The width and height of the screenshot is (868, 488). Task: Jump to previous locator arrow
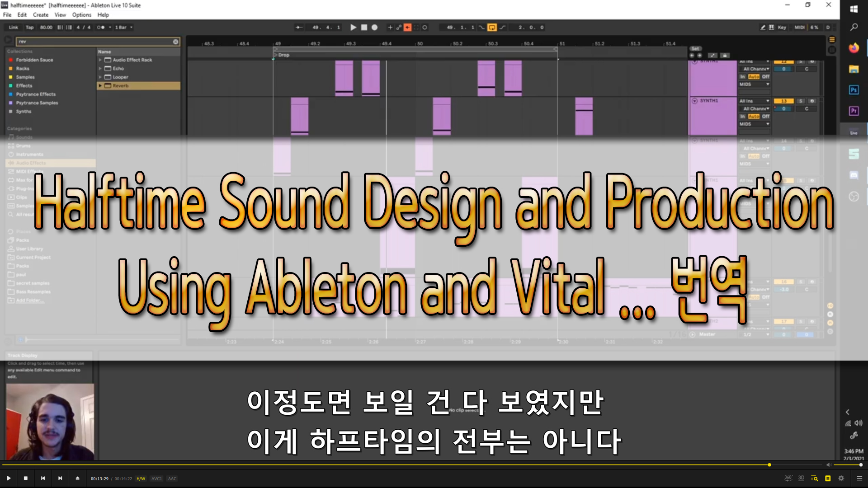click(x=692, y=56)
